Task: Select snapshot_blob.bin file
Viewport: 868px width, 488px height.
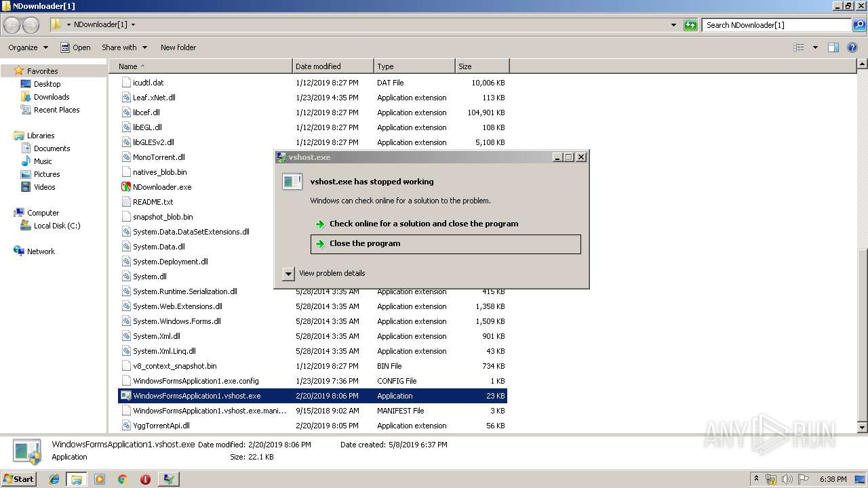Action: (163, 217)
